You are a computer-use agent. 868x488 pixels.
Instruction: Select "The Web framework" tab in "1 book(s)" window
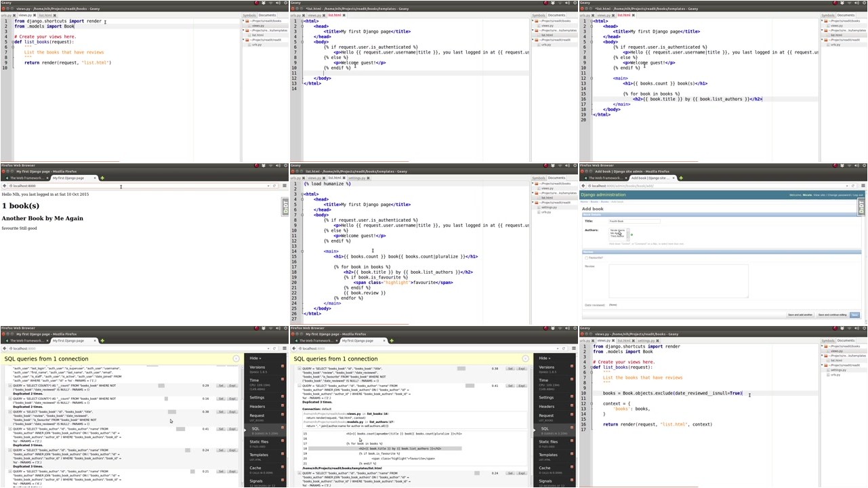(27, 178)
